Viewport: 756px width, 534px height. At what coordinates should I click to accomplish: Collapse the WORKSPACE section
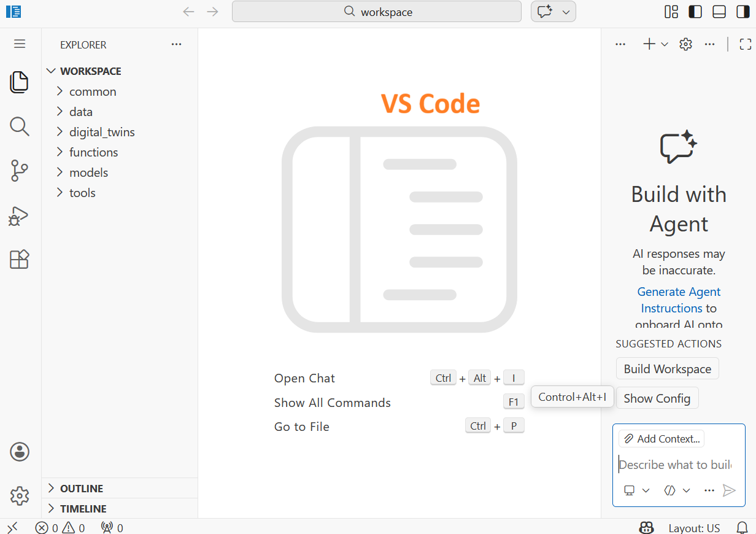coord(120,71)
